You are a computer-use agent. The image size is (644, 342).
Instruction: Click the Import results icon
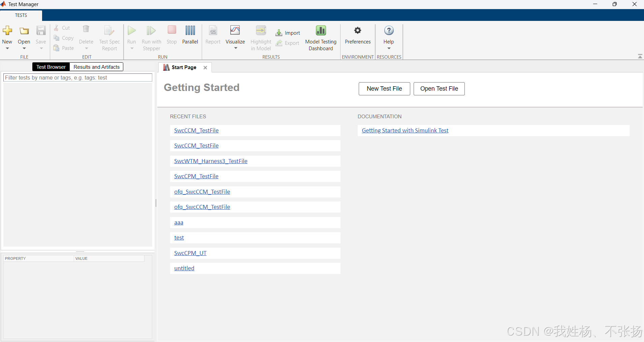pos(279,33)
